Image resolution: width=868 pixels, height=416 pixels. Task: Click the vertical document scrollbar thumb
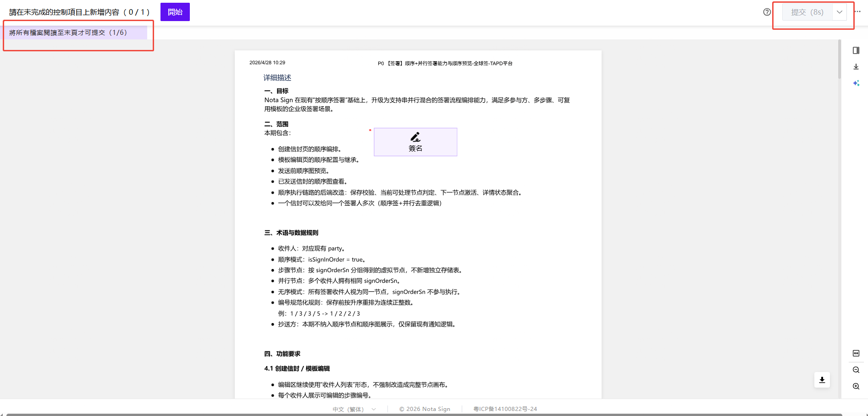(840, 60)
